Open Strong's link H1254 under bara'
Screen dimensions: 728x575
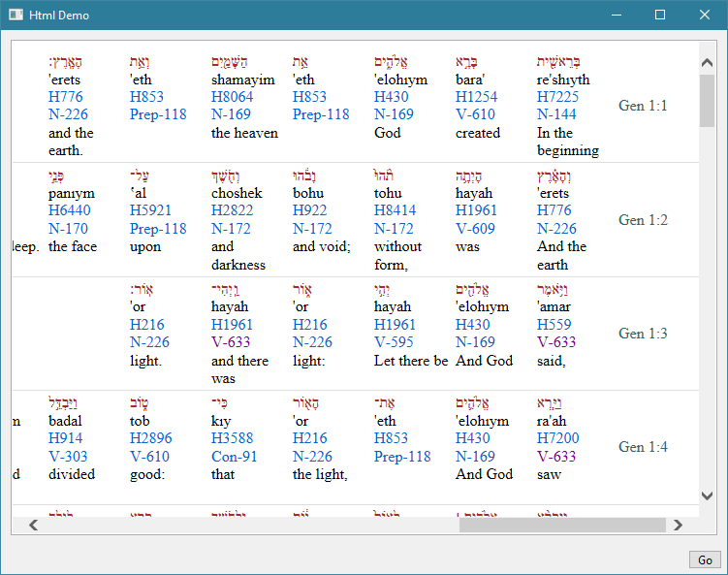pyautogui.click(x=476, y=97)
